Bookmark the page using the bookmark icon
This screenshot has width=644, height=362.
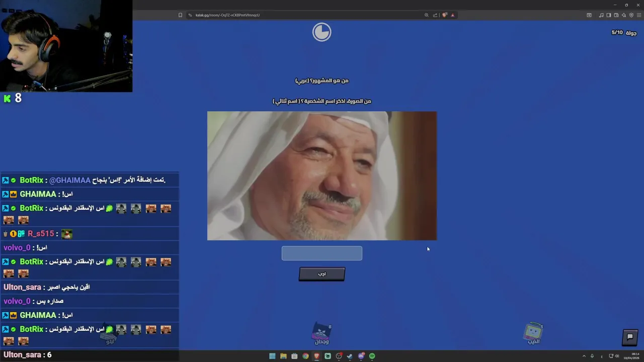[180, 15]
